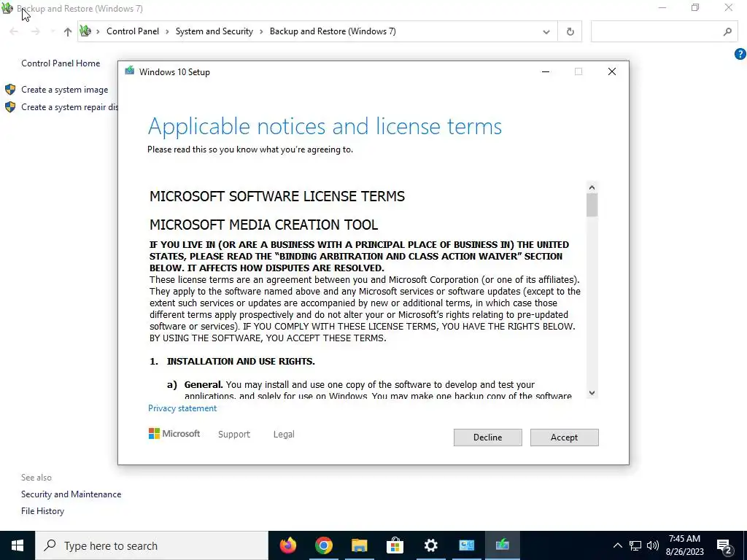
Task: Go forward in Control Panel navigation
Action: click(35, 31)
